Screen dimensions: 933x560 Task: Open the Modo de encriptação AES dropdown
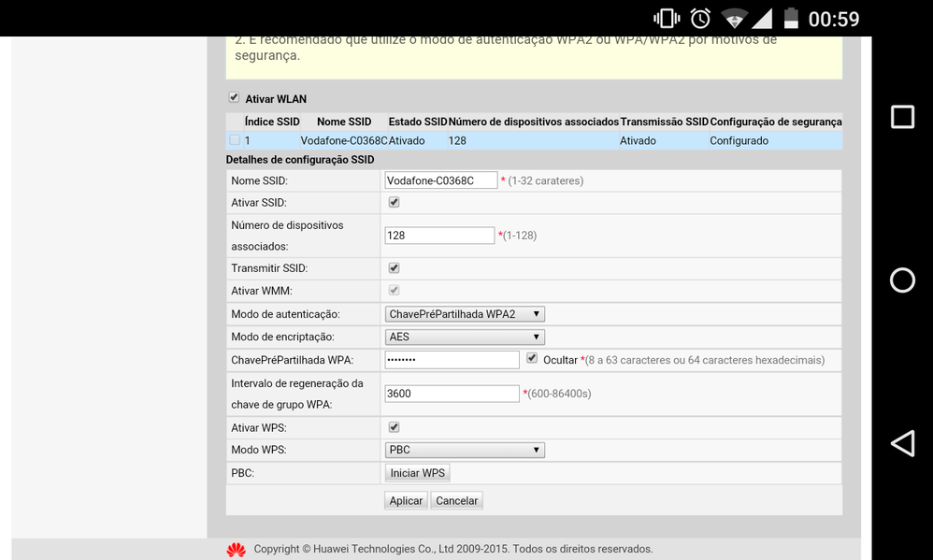tap(465, 336)
